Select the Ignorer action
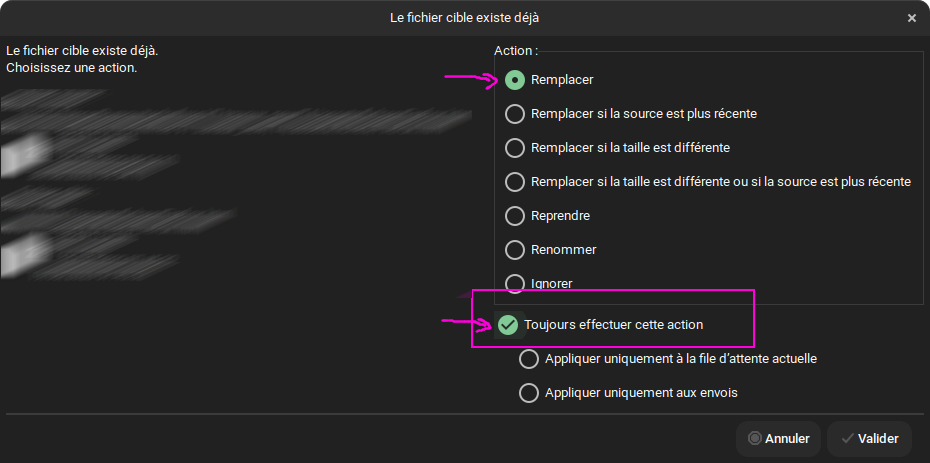 coord(515,283)
